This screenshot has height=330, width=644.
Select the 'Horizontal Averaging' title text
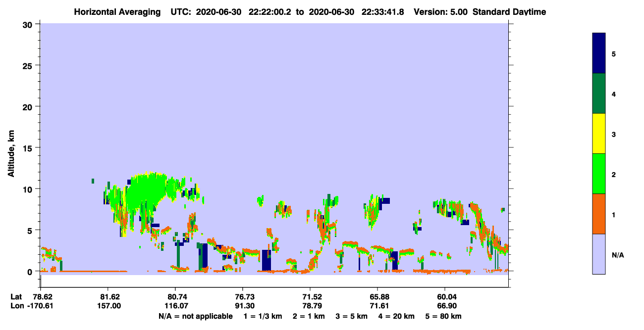[x=117, y=12]
